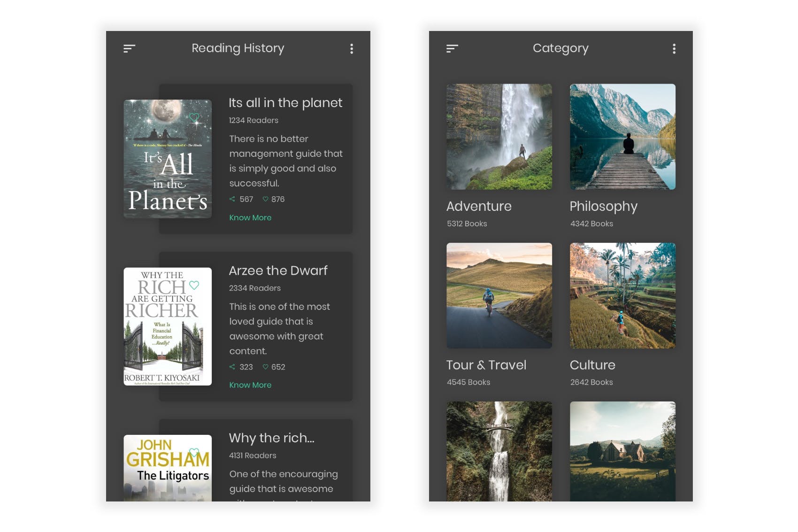Screen dimensions: 798x532
Task: Open the Adventure category thumbnail
Action: pyautogui.click(x=499, y=136)
